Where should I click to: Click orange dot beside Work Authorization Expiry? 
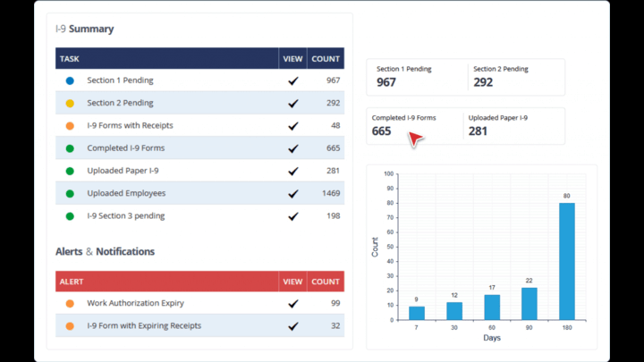tap(70, 303)
